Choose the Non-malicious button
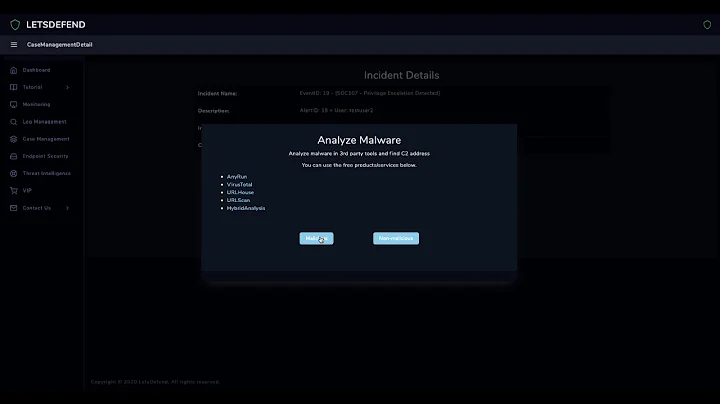Viewport: 720px width, 404px height. click(x=396, y=238)
